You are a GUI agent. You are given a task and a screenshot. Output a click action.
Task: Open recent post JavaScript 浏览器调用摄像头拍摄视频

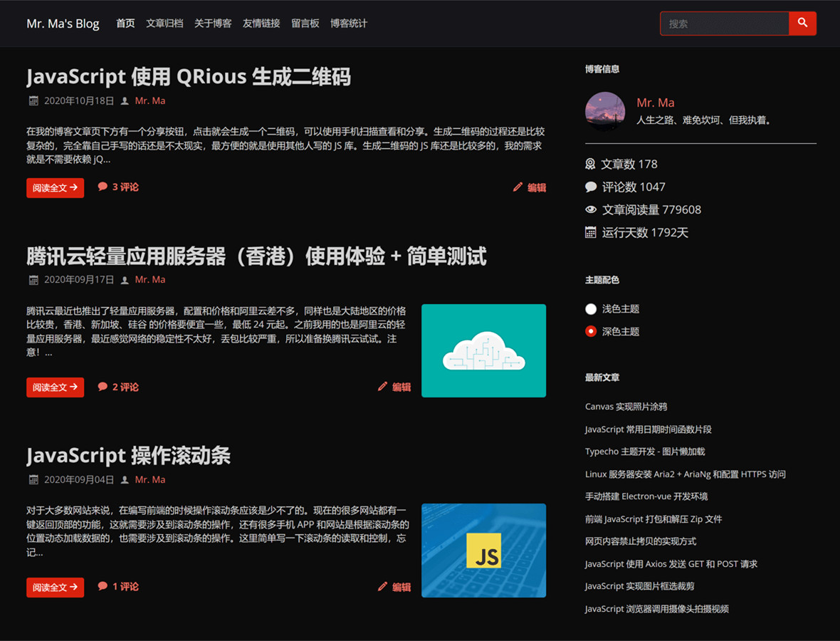pos(657,609)
